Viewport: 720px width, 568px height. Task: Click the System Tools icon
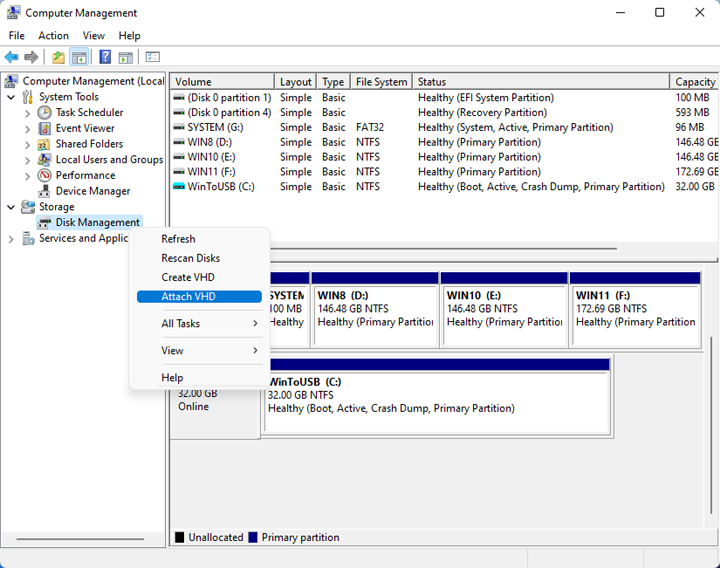click(28, 97)
